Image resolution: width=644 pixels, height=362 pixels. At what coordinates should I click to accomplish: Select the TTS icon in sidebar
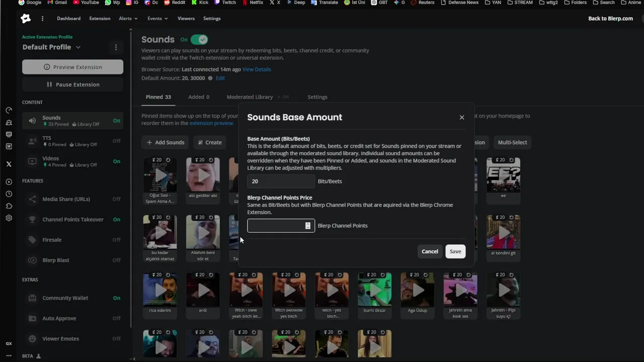point(32,141)
